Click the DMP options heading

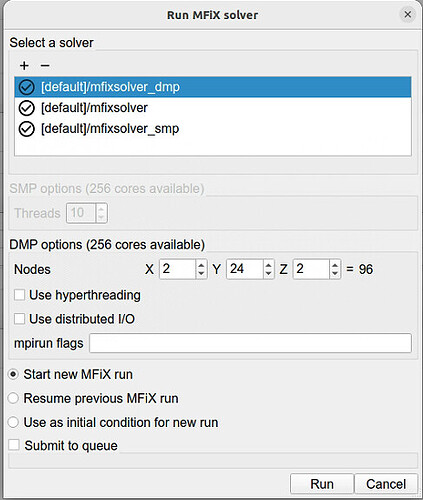(107, 245)
